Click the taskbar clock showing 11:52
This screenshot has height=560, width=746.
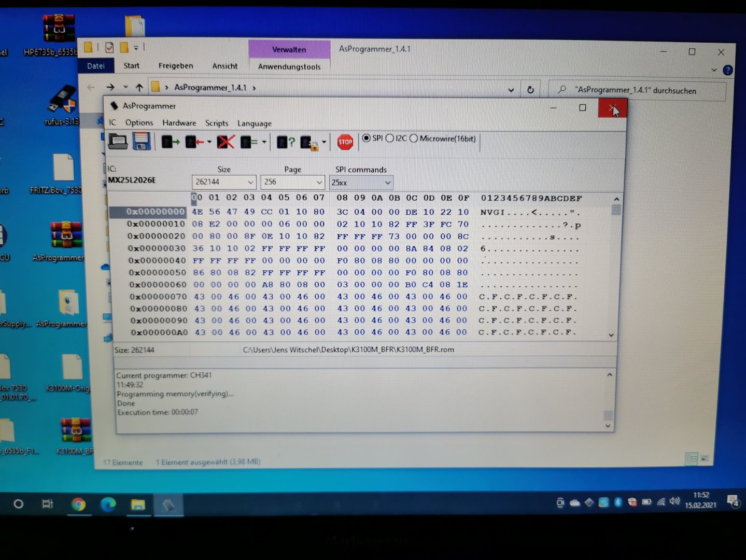click(700, 500)
